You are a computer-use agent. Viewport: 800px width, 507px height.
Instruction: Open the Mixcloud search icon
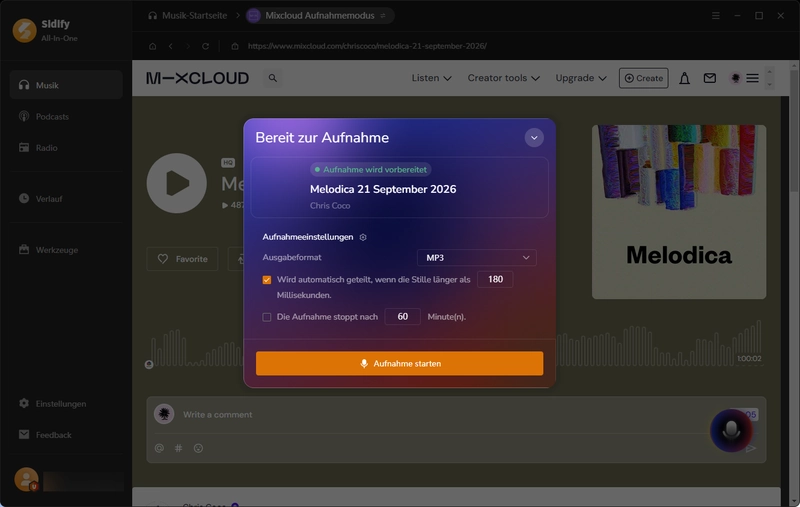[x=272, y=78]
